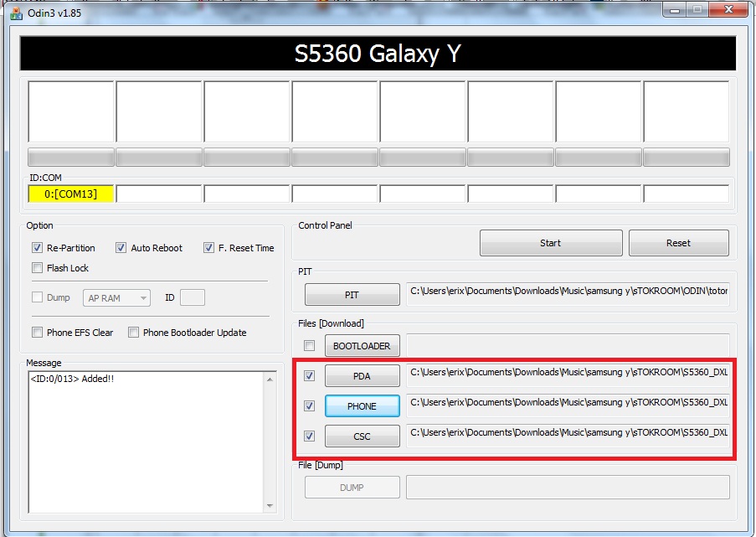
Task: Uncheck the Auto Reboot option
Action: 121,248
